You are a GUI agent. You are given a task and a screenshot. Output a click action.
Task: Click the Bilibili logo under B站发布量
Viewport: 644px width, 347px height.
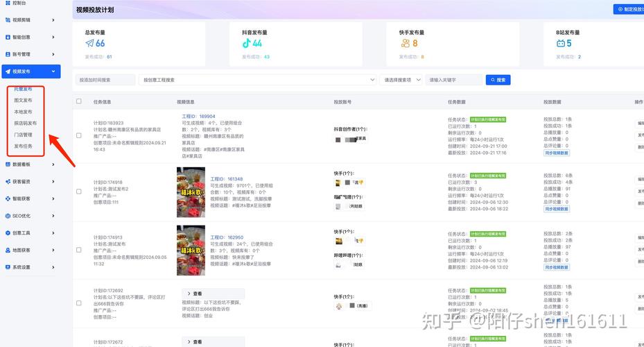[x=561, y=43]
